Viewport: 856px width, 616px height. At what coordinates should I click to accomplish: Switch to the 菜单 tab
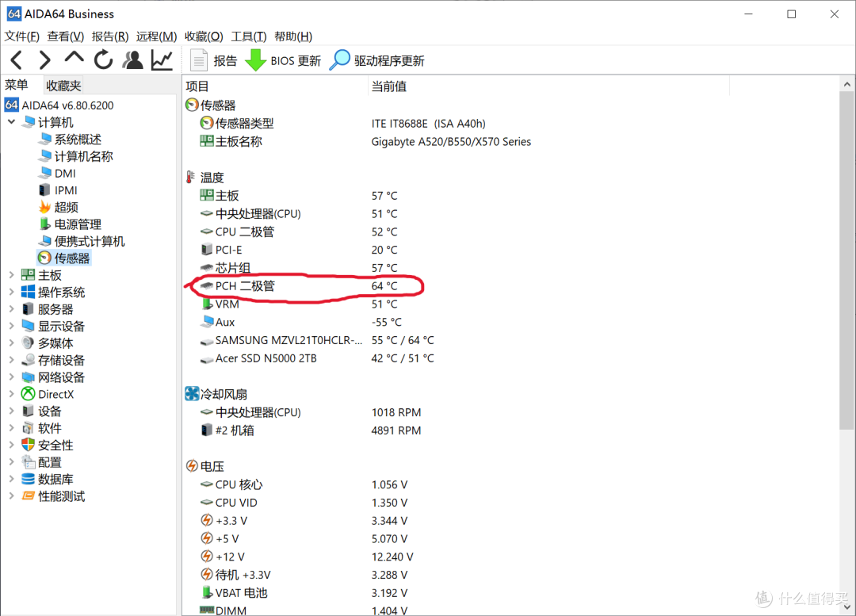coord(17,85)
